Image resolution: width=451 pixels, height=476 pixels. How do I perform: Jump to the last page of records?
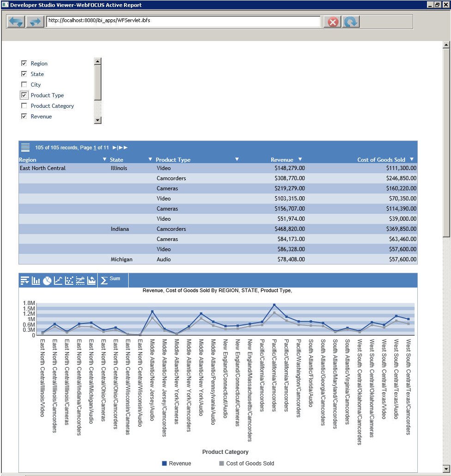coord(123,147)
